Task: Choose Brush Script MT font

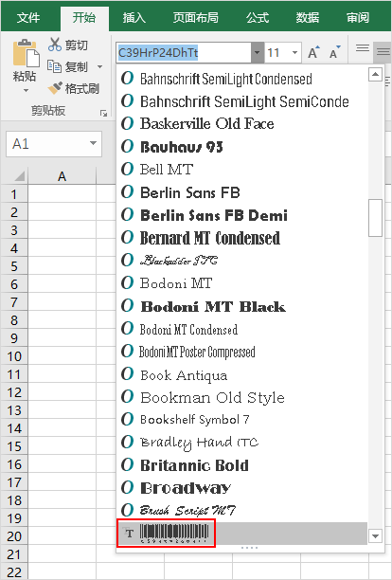Action: tap(242, 511)
